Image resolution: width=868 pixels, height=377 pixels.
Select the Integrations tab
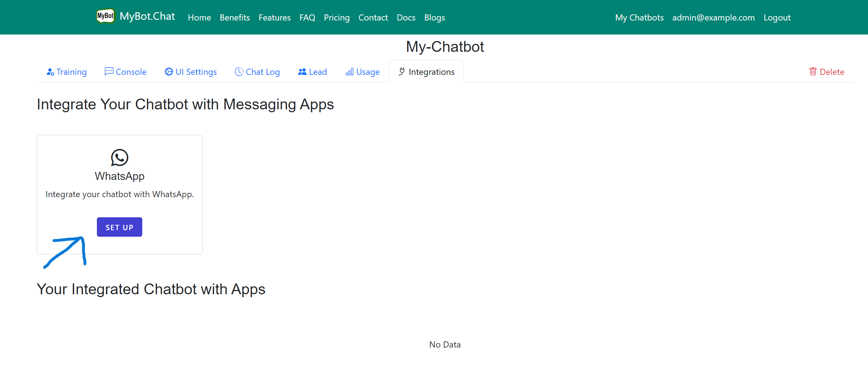[426, 72]
